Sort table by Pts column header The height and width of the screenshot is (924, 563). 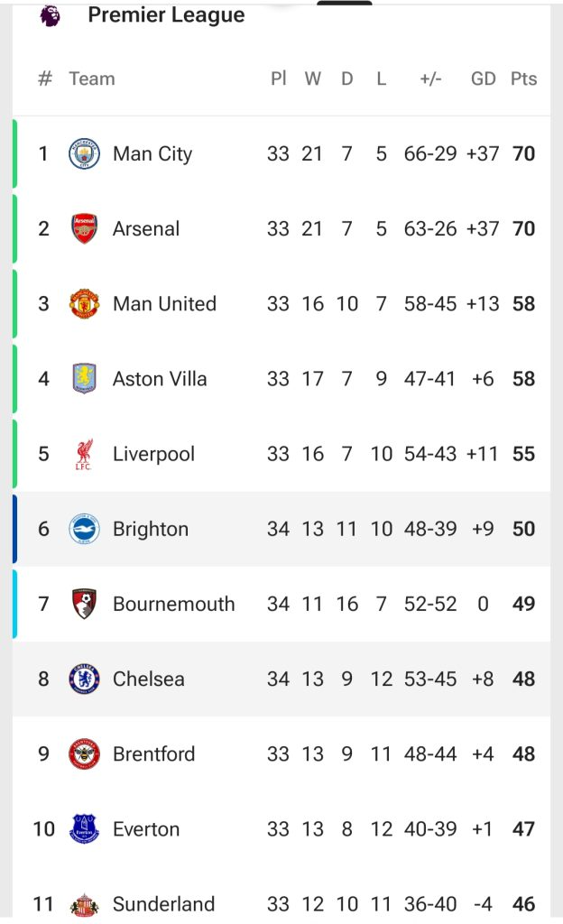coord(523,79)
